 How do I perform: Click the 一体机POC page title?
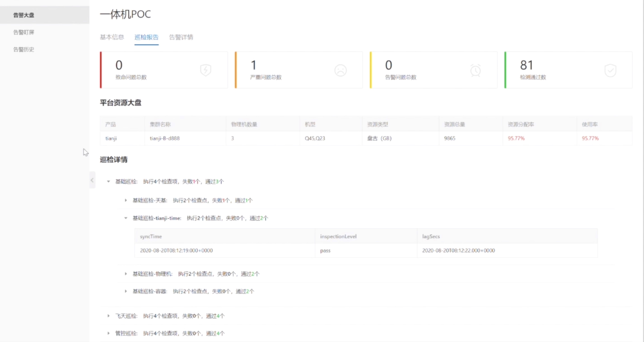click(126, 14)
